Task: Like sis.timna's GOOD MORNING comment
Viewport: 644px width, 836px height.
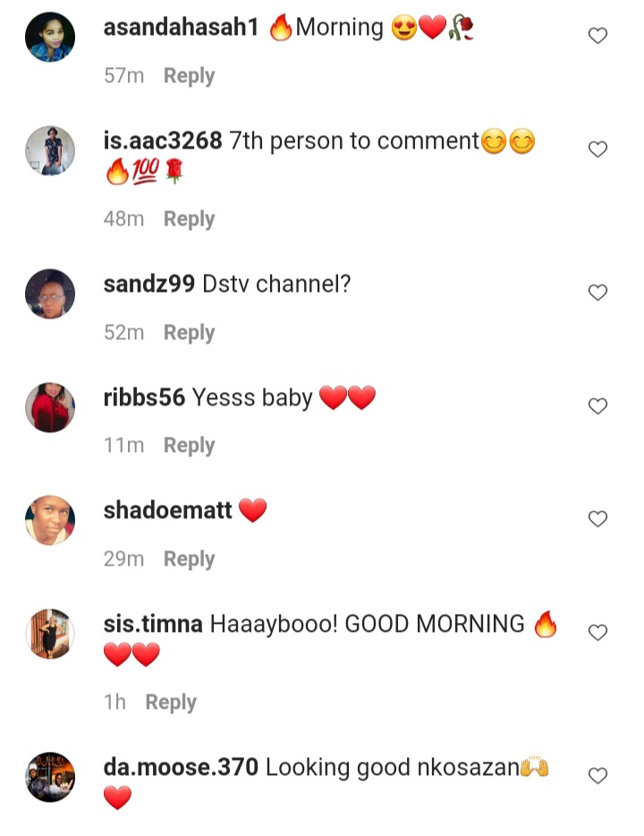Action: [597, 632]
